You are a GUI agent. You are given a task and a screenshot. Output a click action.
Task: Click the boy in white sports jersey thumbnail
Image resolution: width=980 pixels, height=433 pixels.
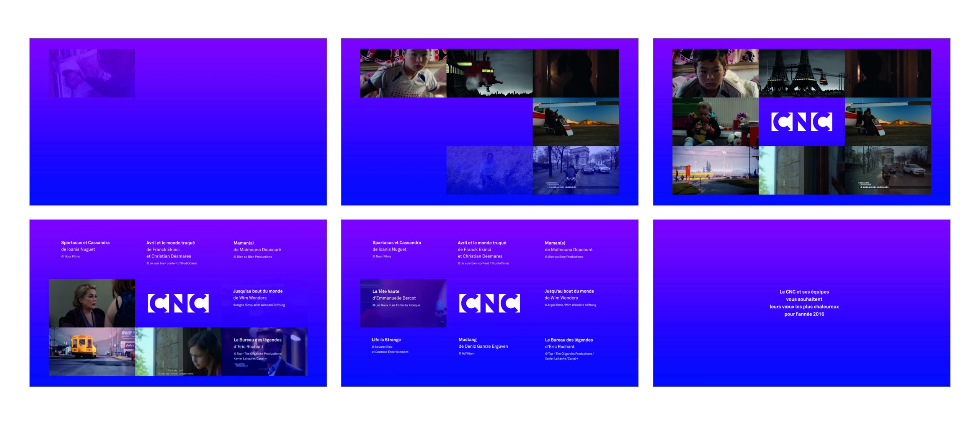[x=403, y=73]
